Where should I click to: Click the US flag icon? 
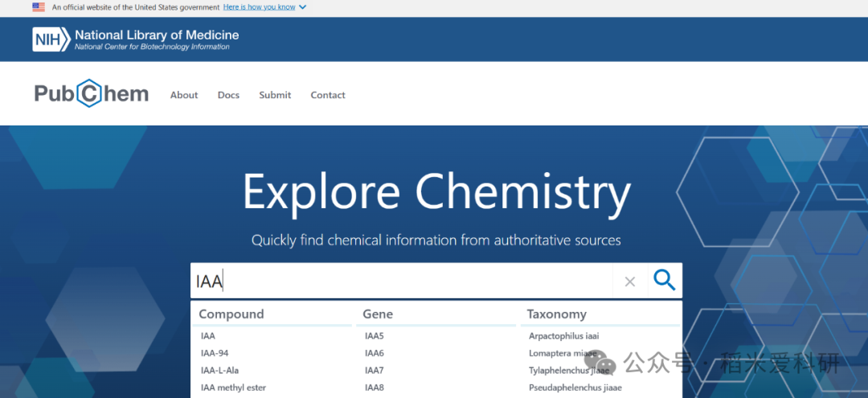[39, 7]
